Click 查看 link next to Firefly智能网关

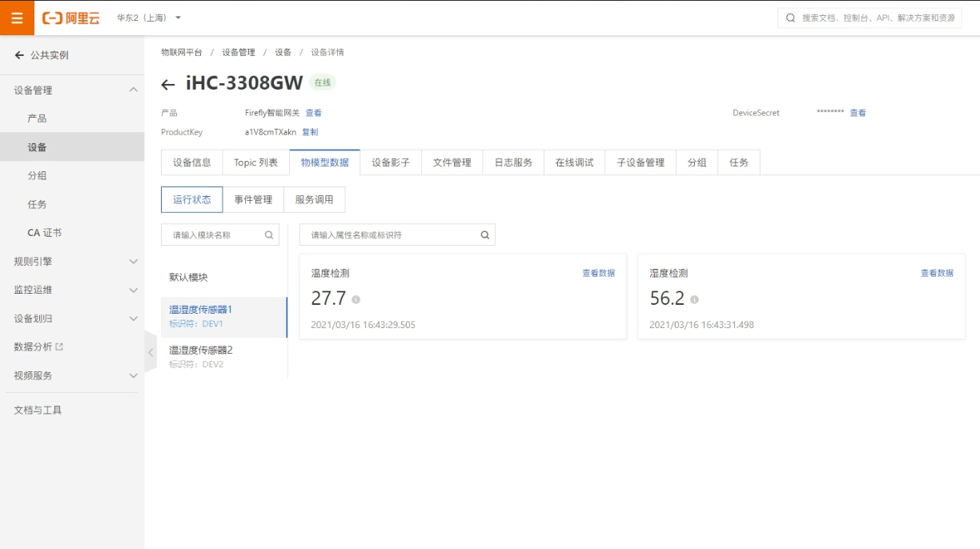[314, 113]
